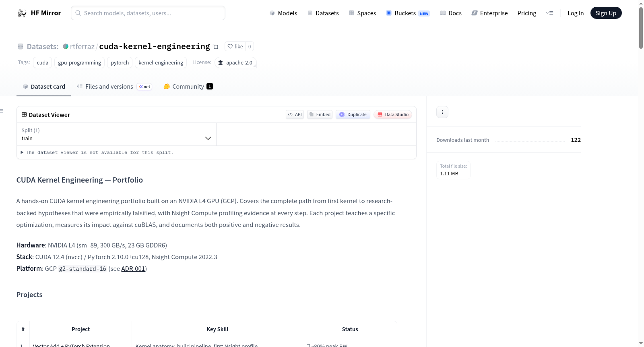Click the CUDA Kernel Engineering — Portfolio heading
644x347 pixels.
[x=80, y=180]
